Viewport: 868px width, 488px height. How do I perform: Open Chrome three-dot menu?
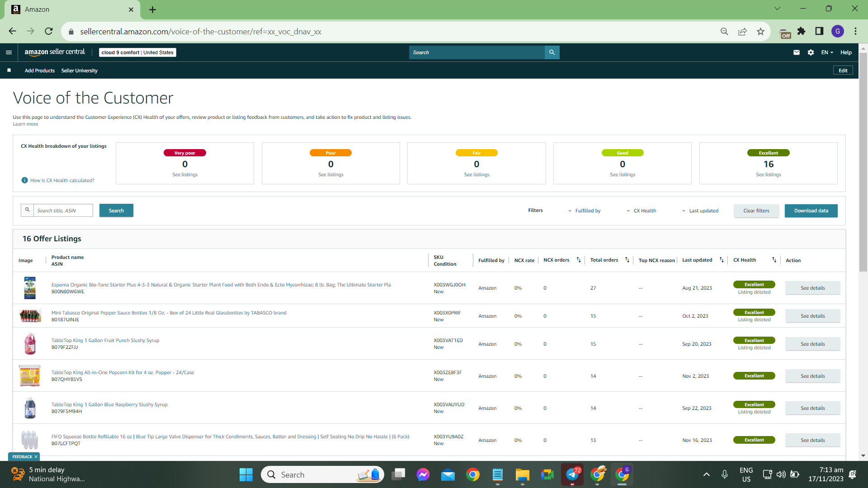[x=855, y=31]
